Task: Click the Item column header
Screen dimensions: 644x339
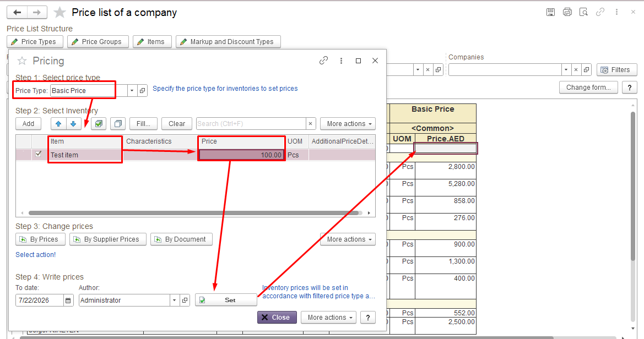Action: click(x=85, y=141)
